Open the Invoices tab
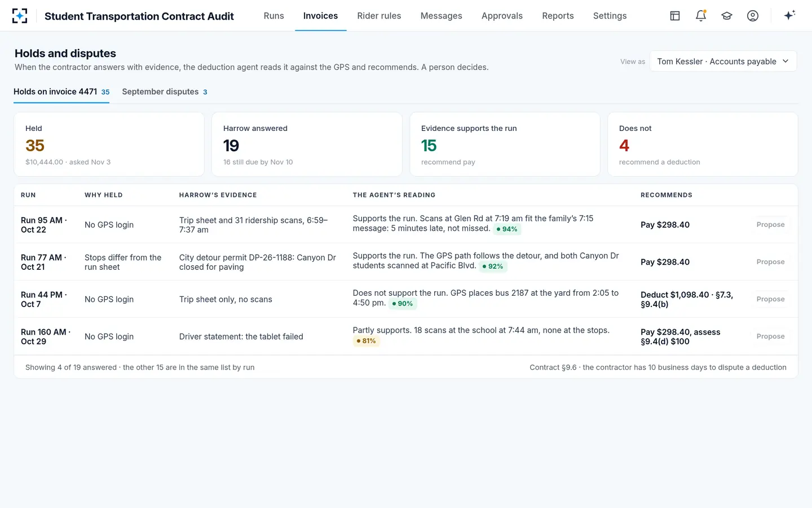 pos(321,16)
